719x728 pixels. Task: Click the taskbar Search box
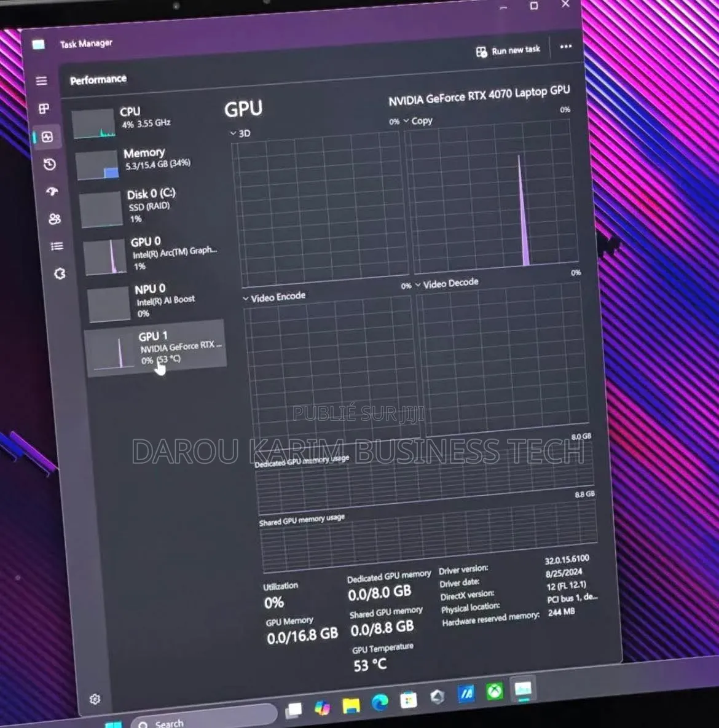click(x=205, y=719)
